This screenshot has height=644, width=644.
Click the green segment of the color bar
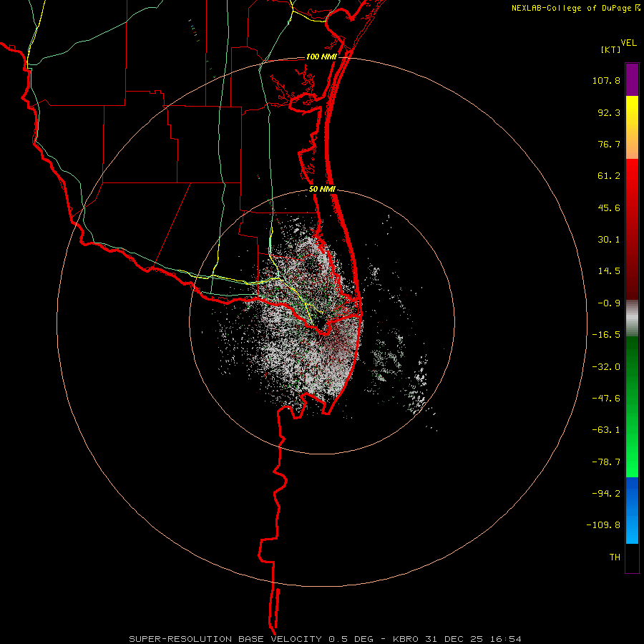632,406
